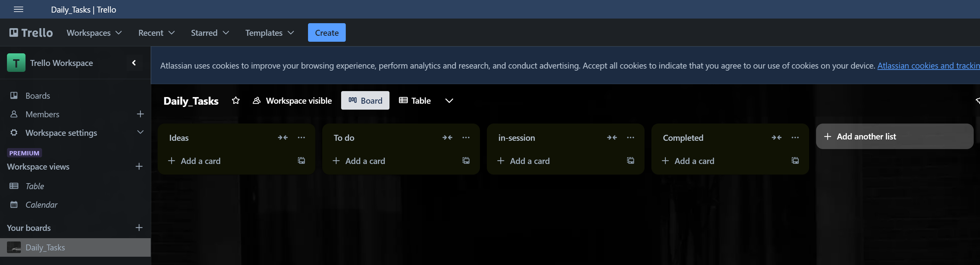Add a member with the plus icon
The width and height of the screenshot is (980, 265).
click(x=140, y=114)
